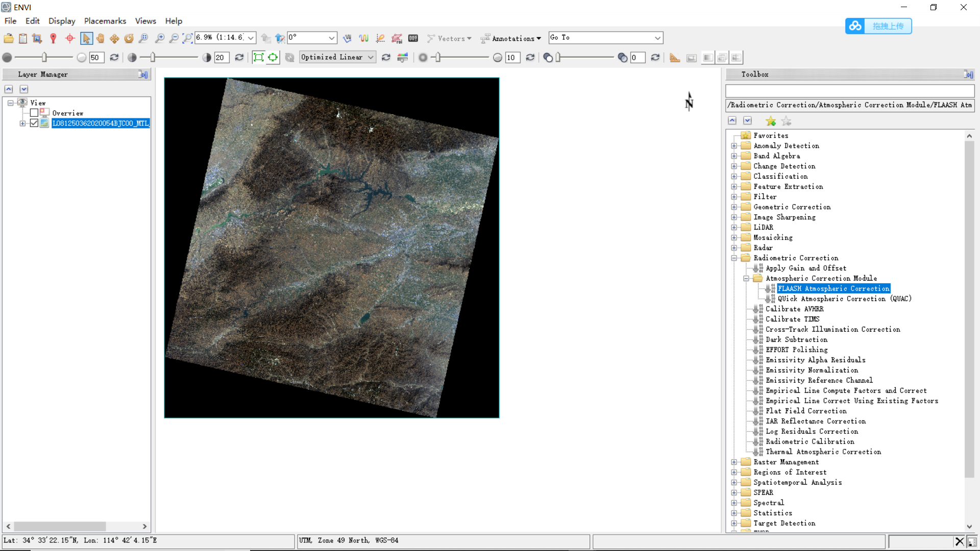The width and height of the screenshot is (980, 551).
Task: Click the Chip view to file icon
Action: point(37,38)
